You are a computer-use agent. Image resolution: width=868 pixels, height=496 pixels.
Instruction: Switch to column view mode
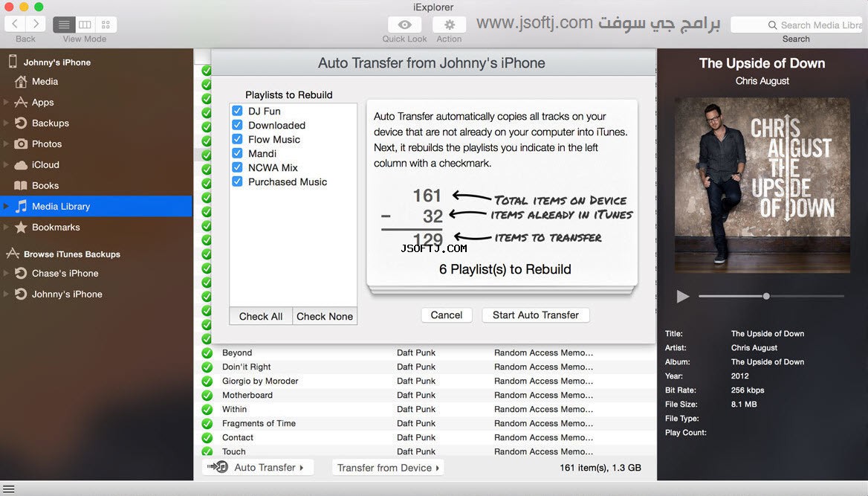[x=85, y=25]
